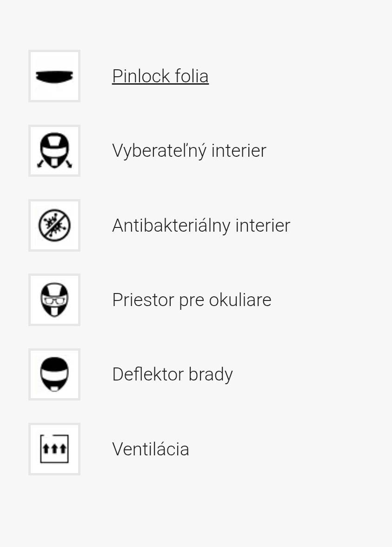Image resolution: width=392 pixels, height=547 pixels.
Task: Tap the icon next to Priestor pre okuliare
Action: pyautogui.click(x=54, y=300)
